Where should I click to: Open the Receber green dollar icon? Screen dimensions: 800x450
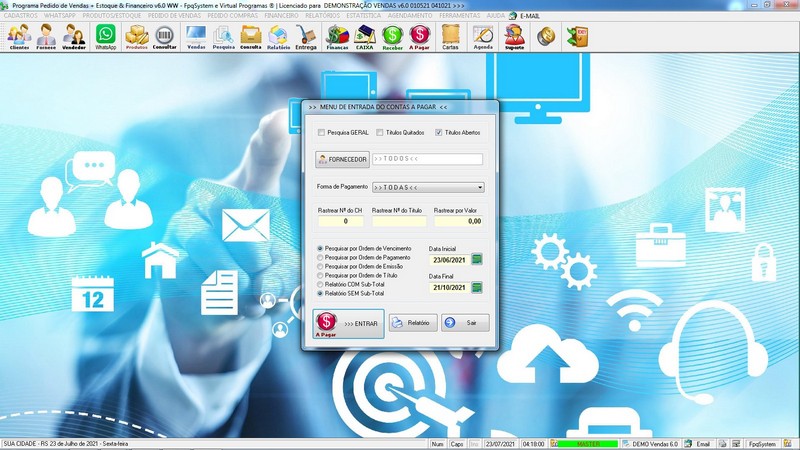click(x=392, y=37)
